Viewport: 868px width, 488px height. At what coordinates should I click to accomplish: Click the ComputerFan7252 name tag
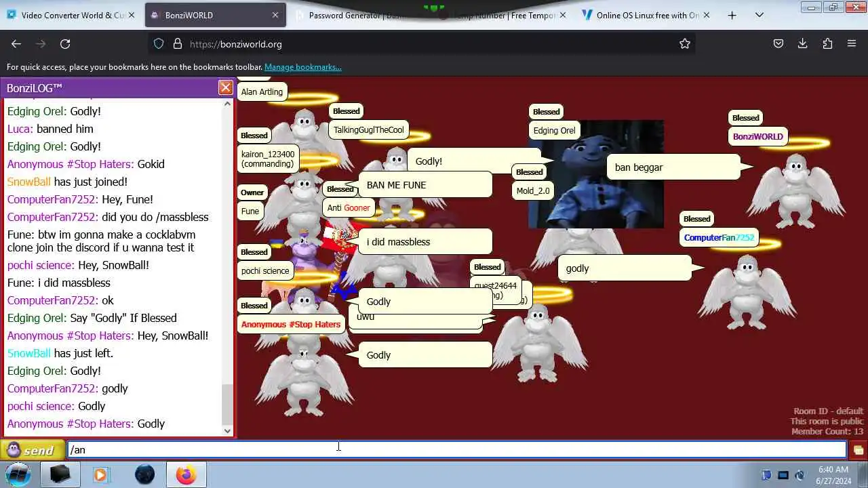point(719,237)
